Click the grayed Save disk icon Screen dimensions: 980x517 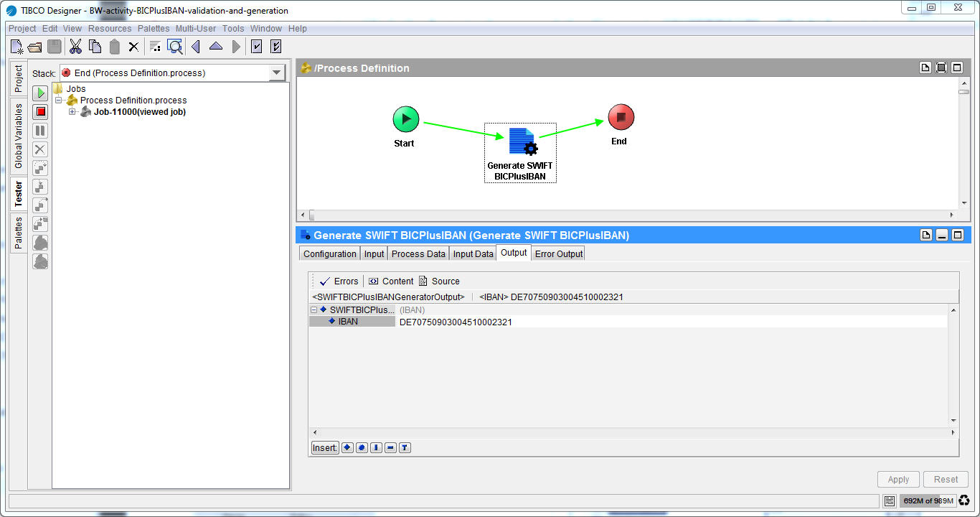(x=55, y=47)
